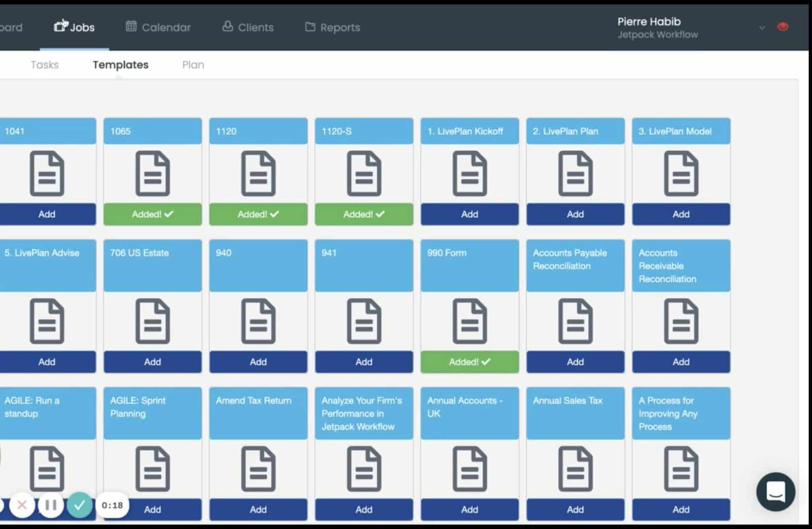
Task: Switch to the Tasks sub-tab
Action: (45, 64)
